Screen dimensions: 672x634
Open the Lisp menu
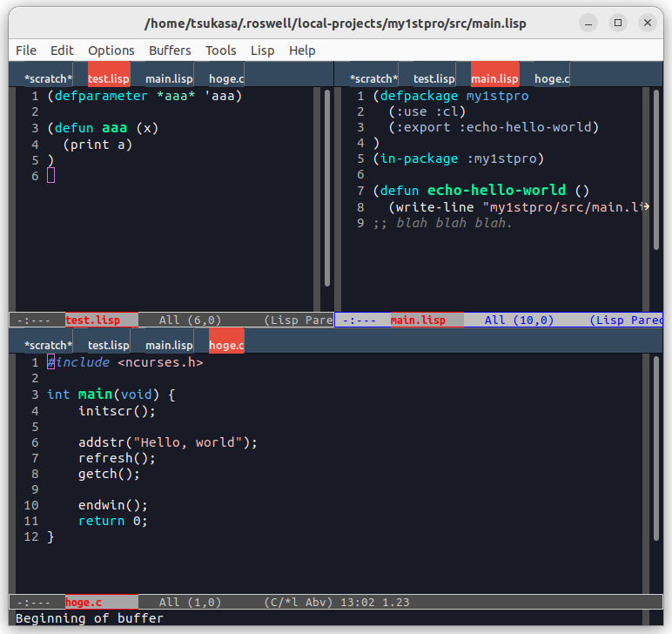click(x=262, y=51)
